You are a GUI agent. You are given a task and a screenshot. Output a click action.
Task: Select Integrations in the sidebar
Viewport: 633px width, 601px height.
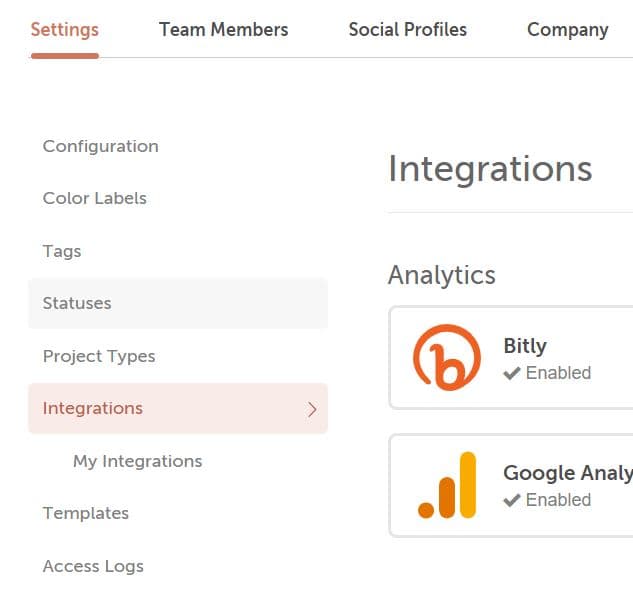(x=93, y=408)
